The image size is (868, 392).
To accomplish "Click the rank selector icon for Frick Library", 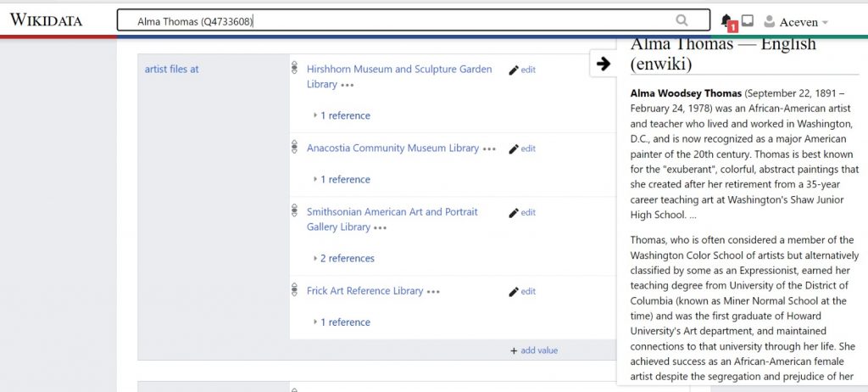I will (294, 289).
